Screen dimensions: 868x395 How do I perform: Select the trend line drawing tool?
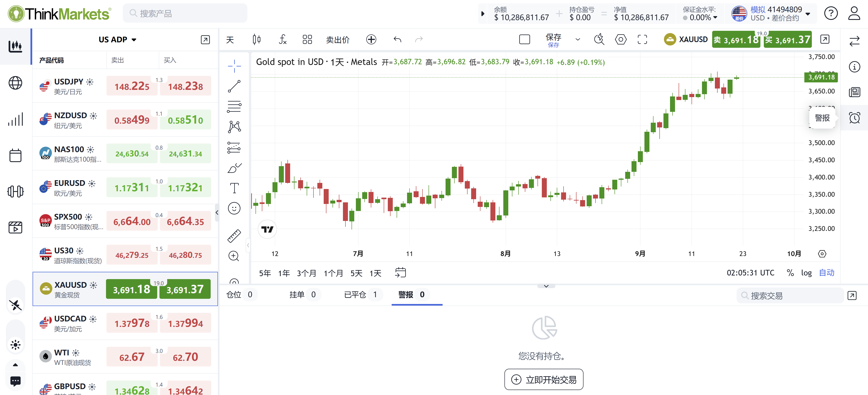tap(234, 86)
